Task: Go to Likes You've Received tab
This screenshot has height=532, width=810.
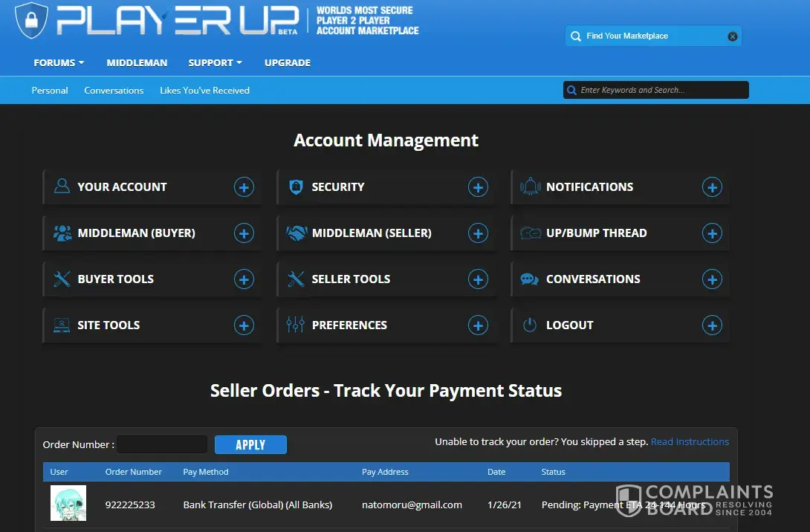Action: point(204,91)
